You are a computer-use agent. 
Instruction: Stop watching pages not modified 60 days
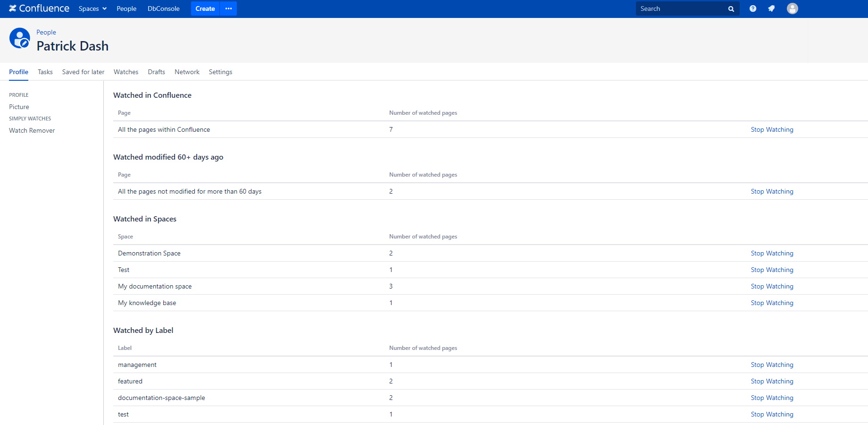click(772, 191)
